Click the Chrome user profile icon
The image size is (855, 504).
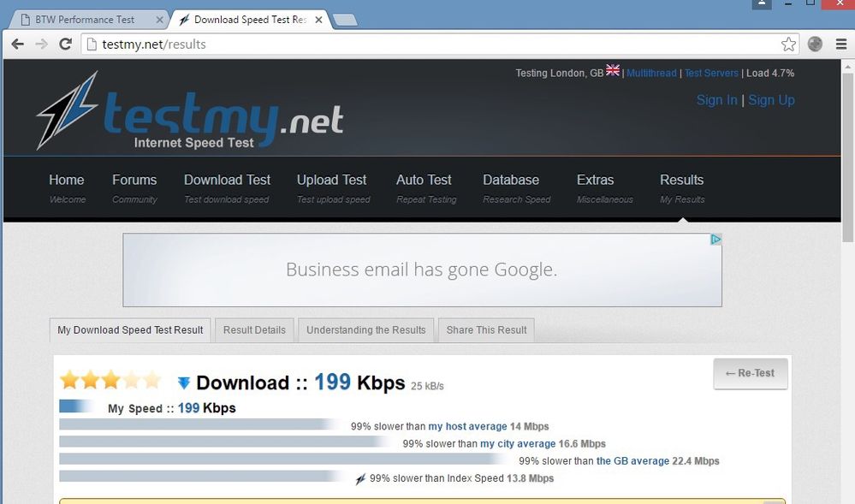click(762, 3)
